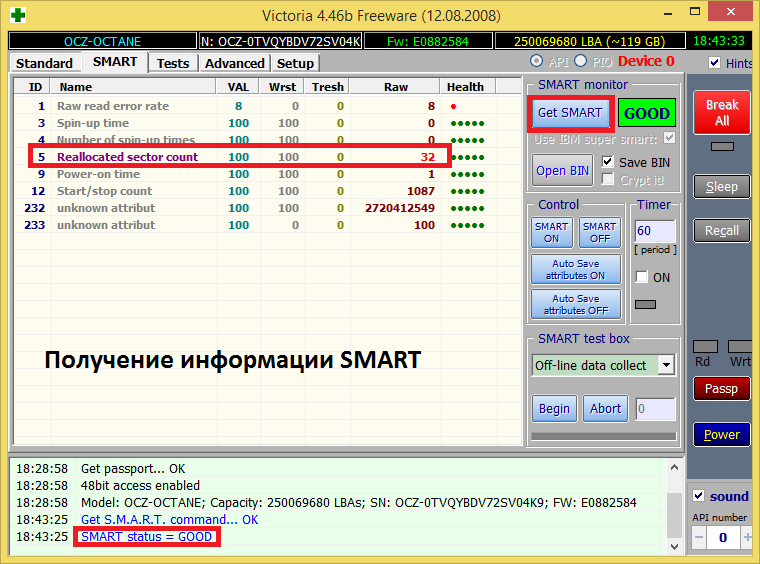Click the Sleep button
Viewport: 760px width, 564px height.
(722, 187)
